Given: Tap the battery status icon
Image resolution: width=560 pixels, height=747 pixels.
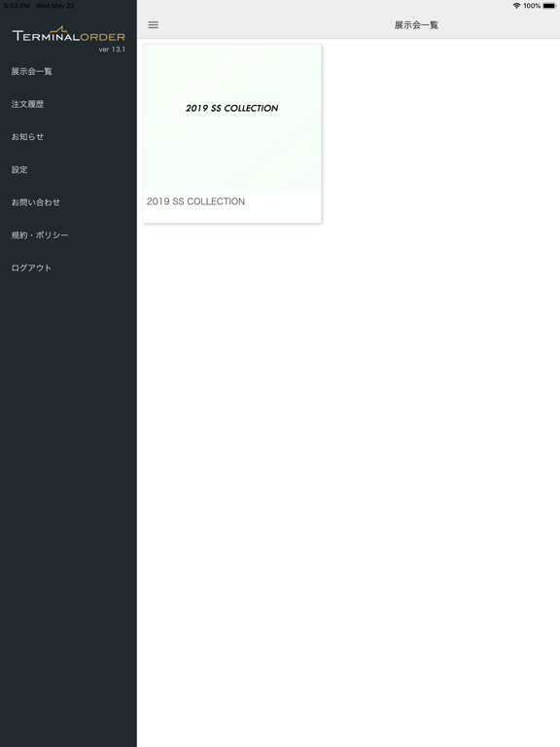Looking at the screenshot, I should point(549,6).
